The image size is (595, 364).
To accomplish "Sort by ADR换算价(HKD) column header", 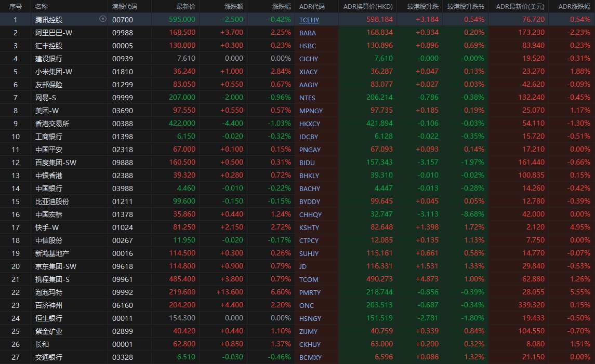I will 368,6.
